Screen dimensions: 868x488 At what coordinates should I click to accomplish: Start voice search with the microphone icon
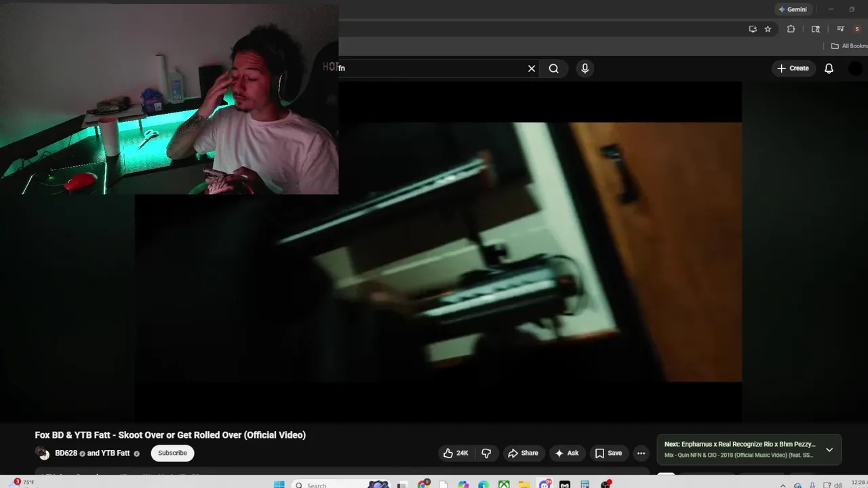point(585,68)
